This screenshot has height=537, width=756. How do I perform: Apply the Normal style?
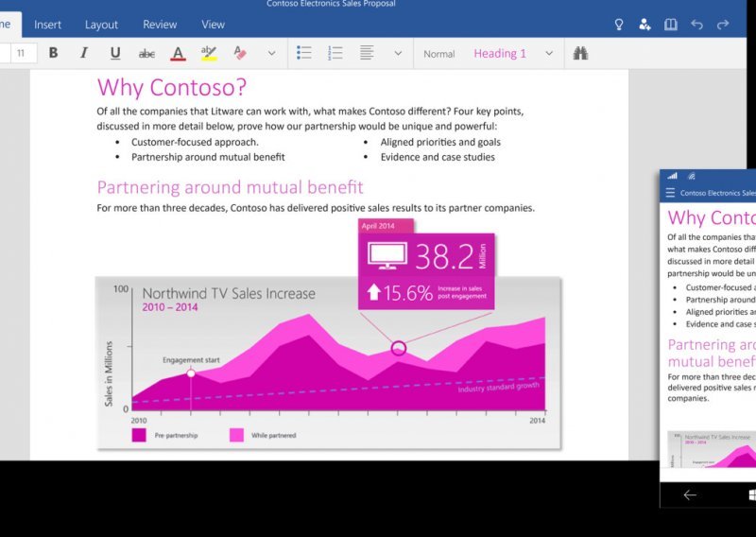tap(438, 54)
